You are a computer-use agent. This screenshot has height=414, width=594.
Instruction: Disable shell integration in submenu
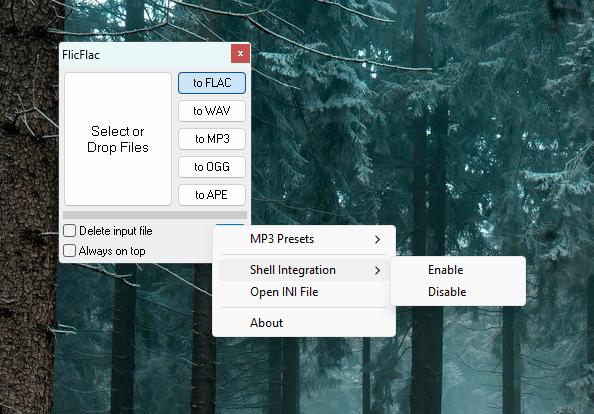458,292
